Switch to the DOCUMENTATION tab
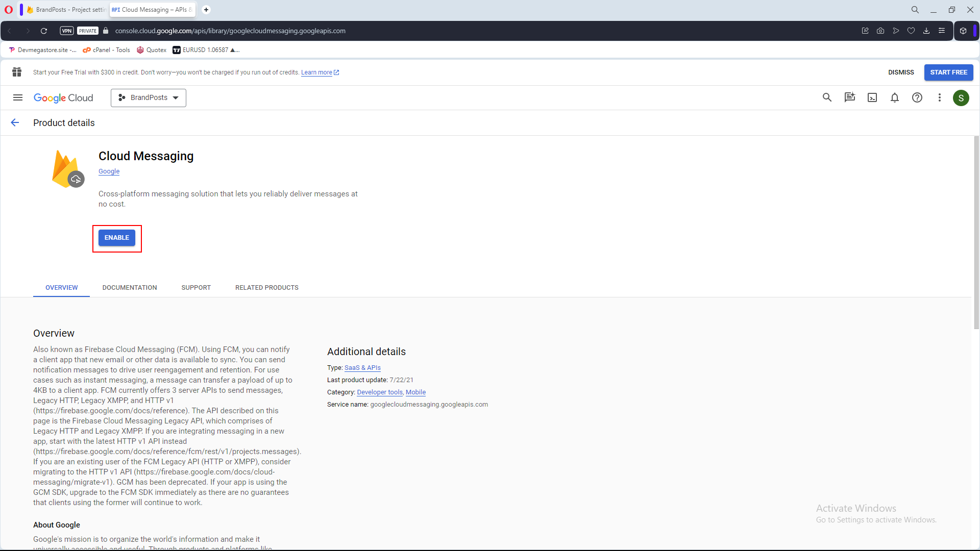Image resolution: width=980 pixels, height=551 pixels. (x=130, y=288)
